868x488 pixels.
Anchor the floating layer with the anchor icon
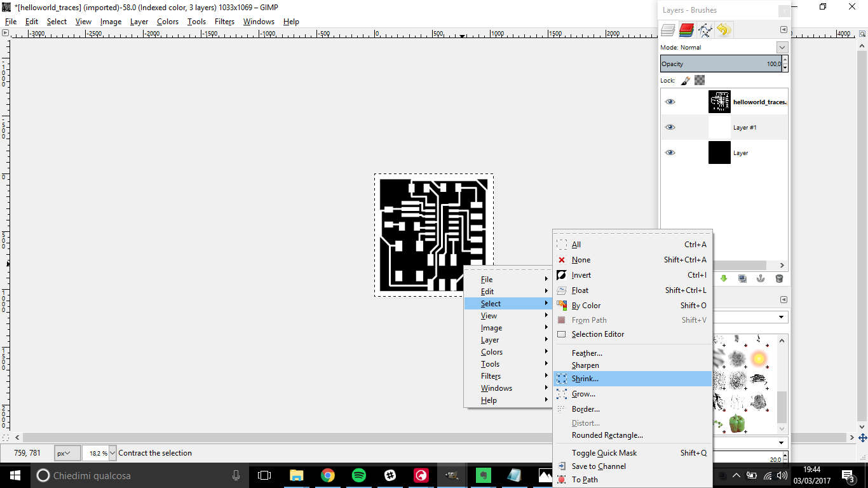pos(761,278)
